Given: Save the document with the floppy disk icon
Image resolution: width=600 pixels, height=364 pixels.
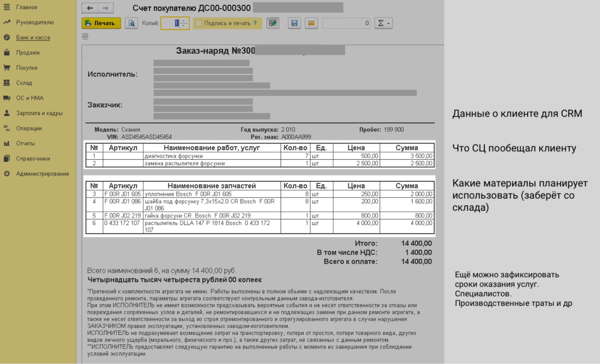Looking at the screenshot, I should coord(294,23).
